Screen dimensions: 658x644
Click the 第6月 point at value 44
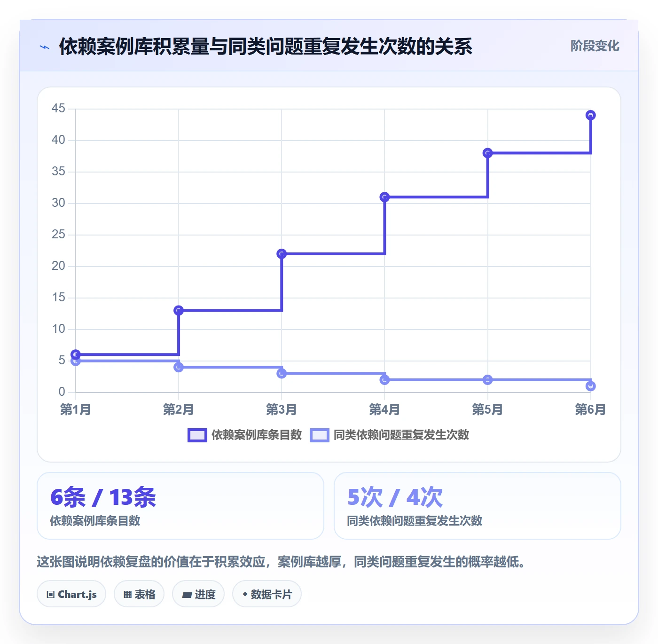click(591, 115)
